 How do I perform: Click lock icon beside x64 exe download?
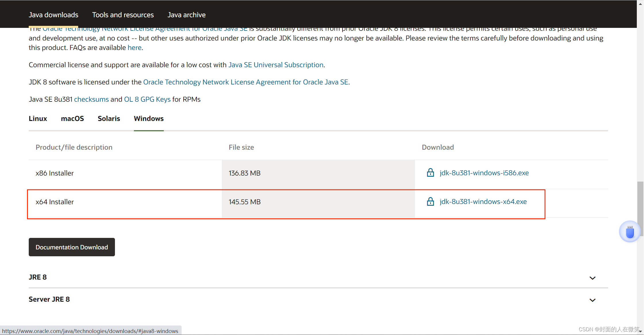(x=430, y=201)
